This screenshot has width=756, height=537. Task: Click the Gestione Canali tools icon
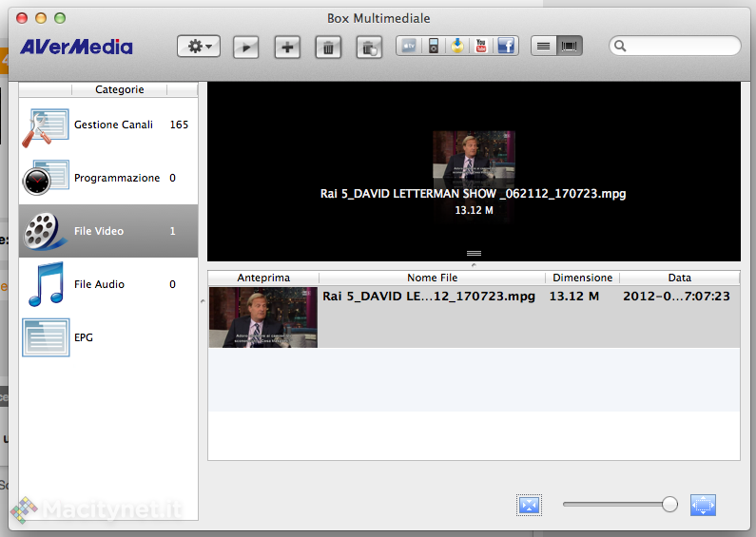[x=46, y=127]
